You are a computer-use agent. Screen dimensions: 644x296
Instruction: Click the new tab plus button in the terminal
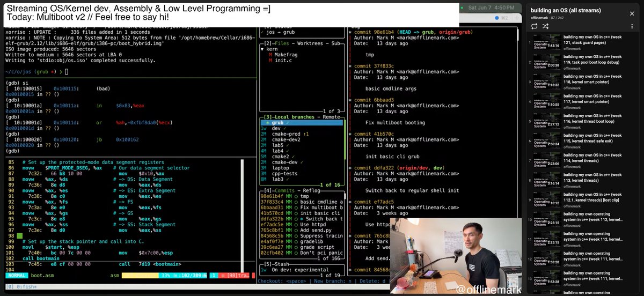[516, 18]
